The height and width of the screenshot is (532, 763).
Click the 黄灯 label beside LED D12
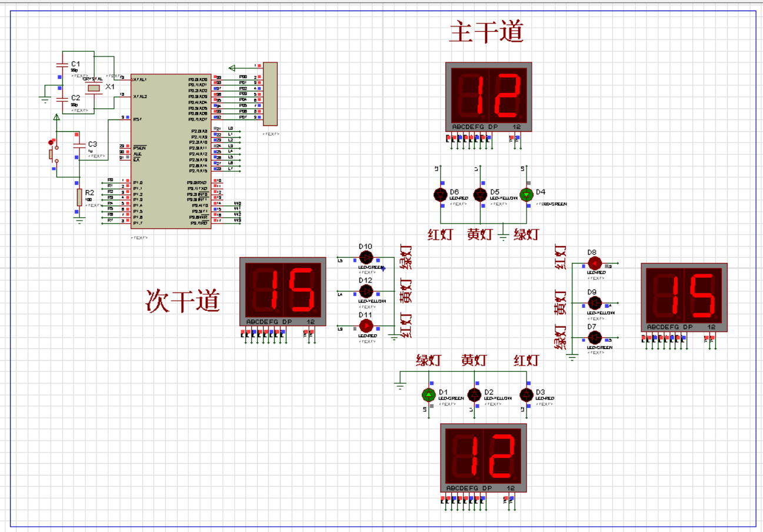(406, 291)
